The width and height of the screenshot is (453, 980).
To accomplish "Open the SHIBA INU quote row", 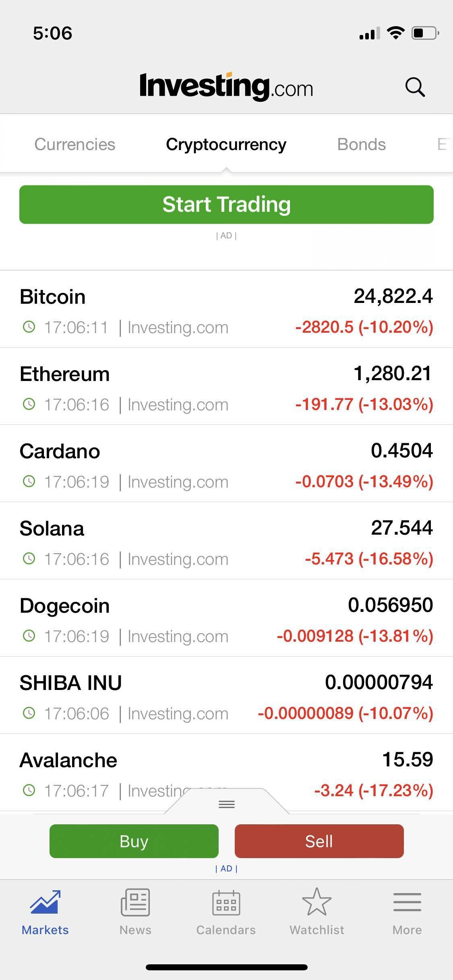I will click(226, 695).
